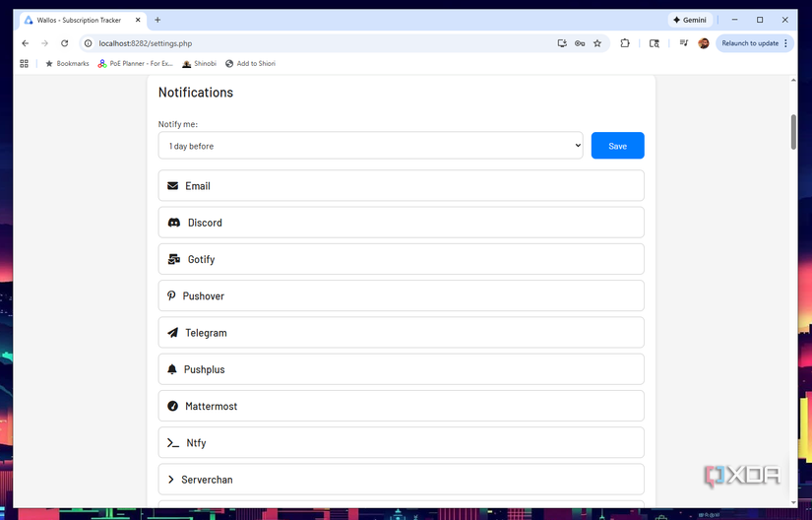
Task: Reload the settings page
Action: (x=64, y=43)
